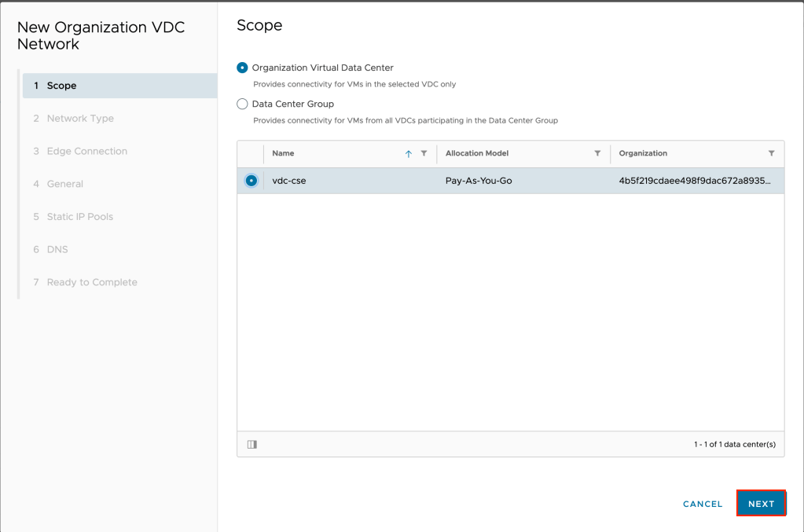Viewport: 804px width, 532px height.
Task: Open the General wizard step
Action: pos(64,184)
